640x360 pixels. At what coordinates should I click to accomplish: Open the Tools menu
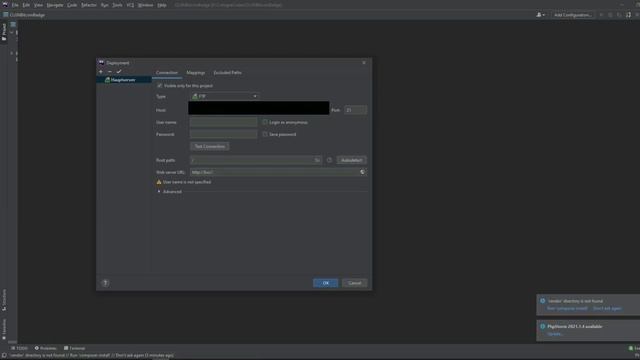[117, 5]
